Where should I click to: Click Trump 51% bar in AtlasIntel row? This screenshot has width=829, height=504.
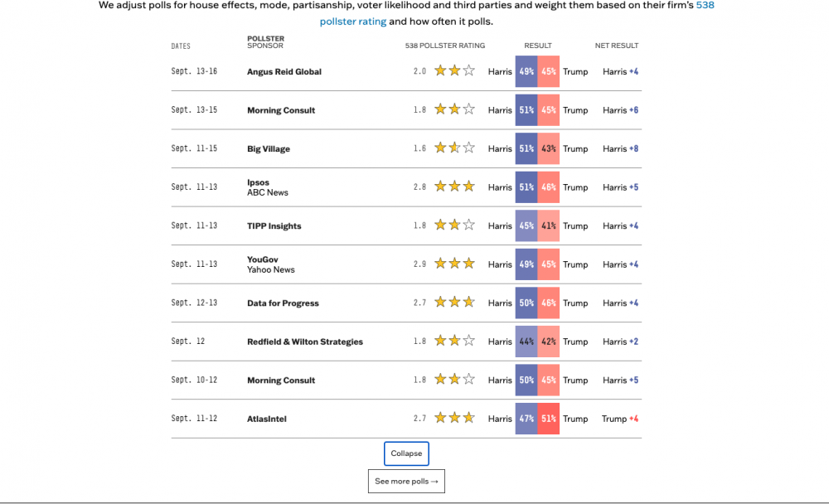548,419
